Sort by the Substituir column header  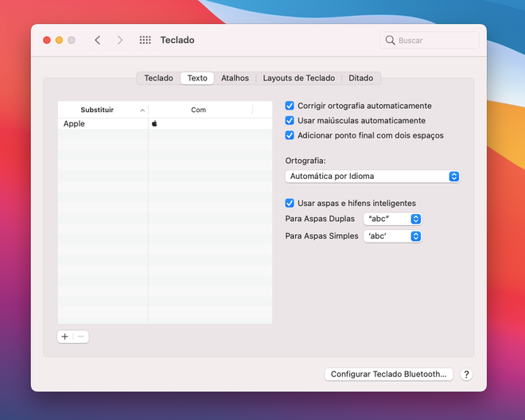click(103, 110)
